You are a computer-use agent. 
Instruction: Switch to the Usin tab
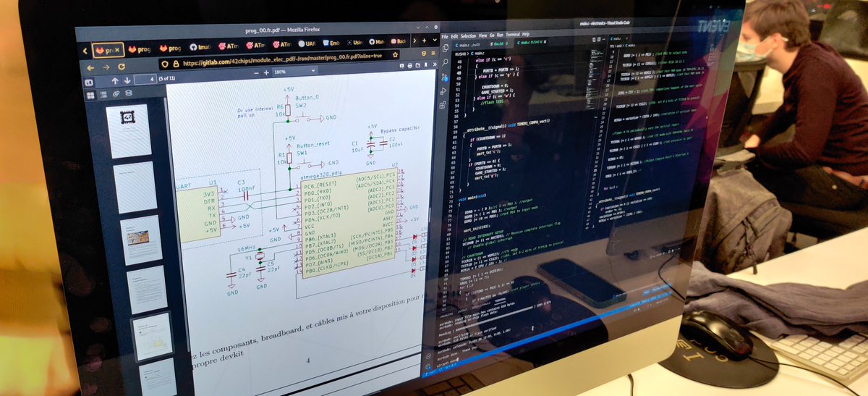pos(354,43)
